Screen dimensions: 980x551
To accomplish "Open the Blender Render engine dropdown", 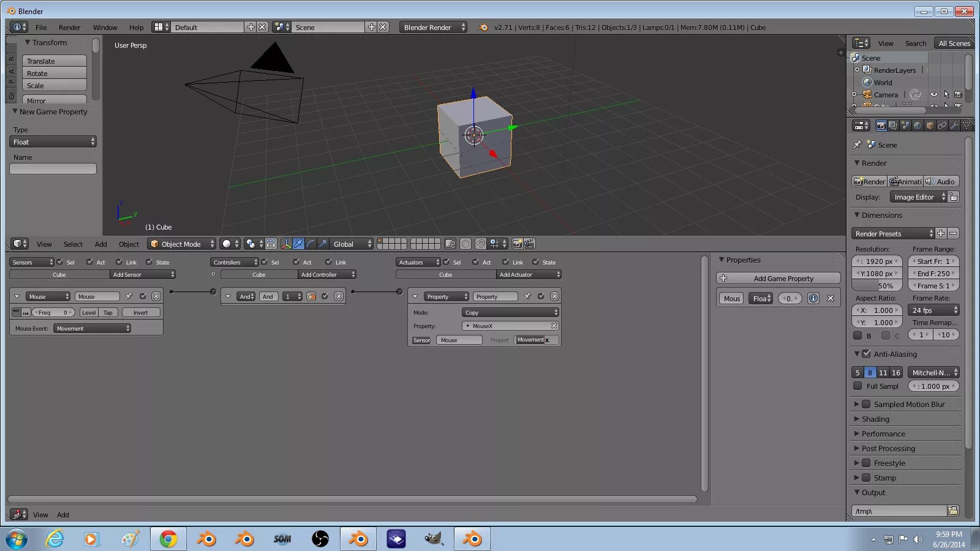I will tap(433, 27).
